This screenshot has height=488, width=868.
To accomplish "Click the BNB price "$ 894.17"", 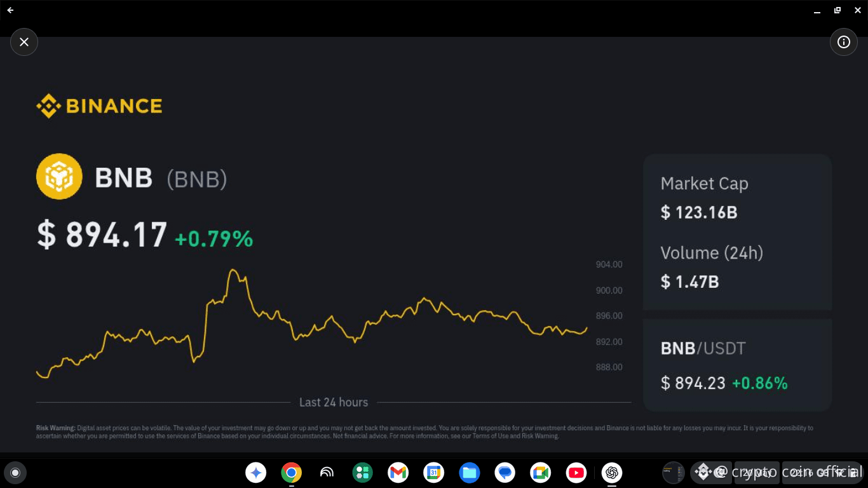I will pyautogui.click(x=102, y=235).
